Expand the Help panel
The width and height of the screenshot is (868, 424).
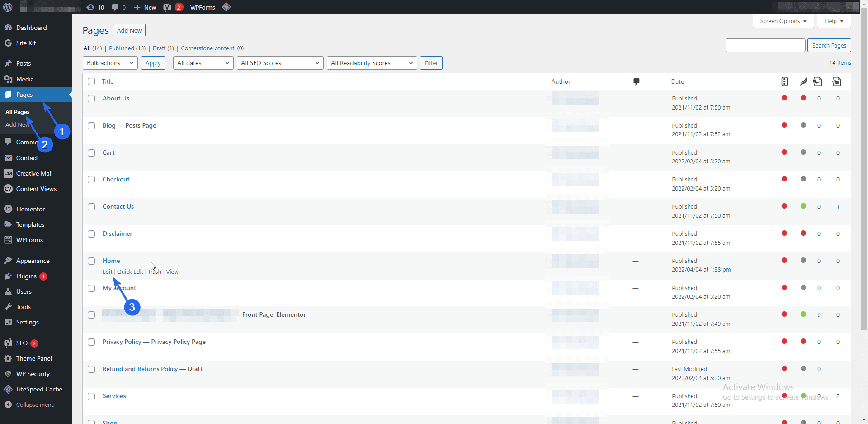834,21
